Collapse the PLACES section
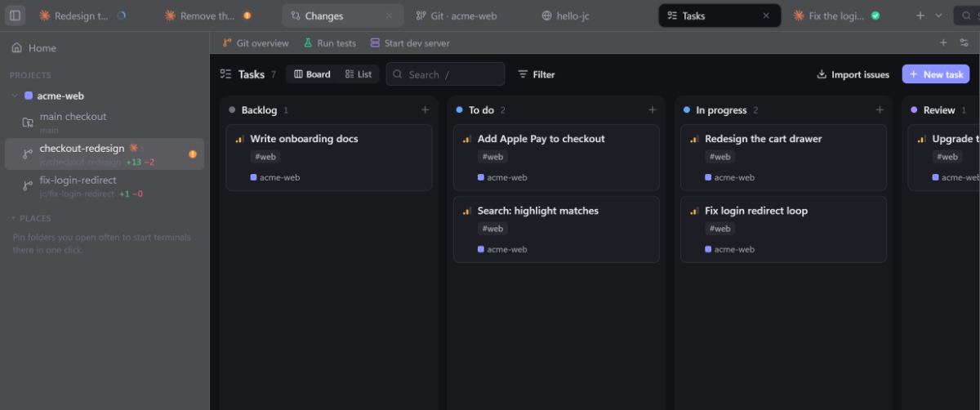The height and width of the screenshot is (410, 980). (x=13, y=219)
